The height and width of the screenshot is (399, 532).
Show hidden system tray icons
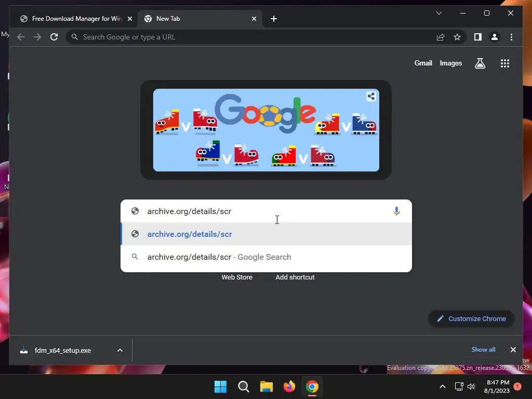point(443,387)
